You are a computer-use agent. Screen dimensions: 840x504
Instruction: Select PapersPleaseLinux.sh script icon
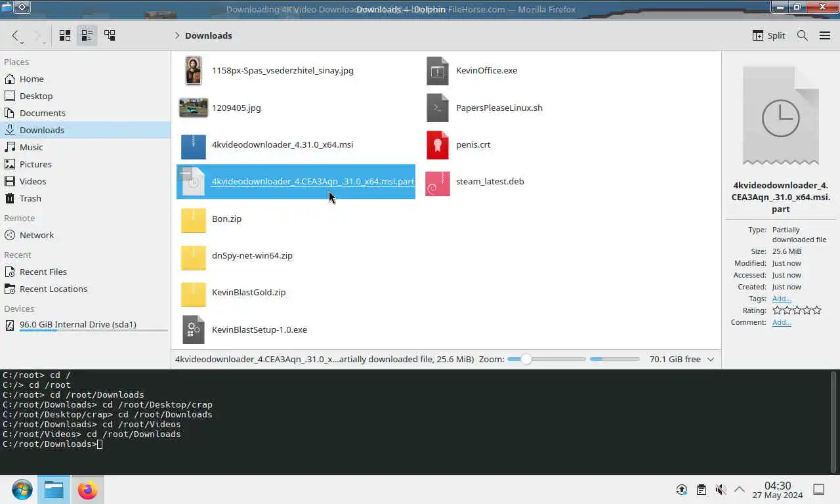pos(438,108)
